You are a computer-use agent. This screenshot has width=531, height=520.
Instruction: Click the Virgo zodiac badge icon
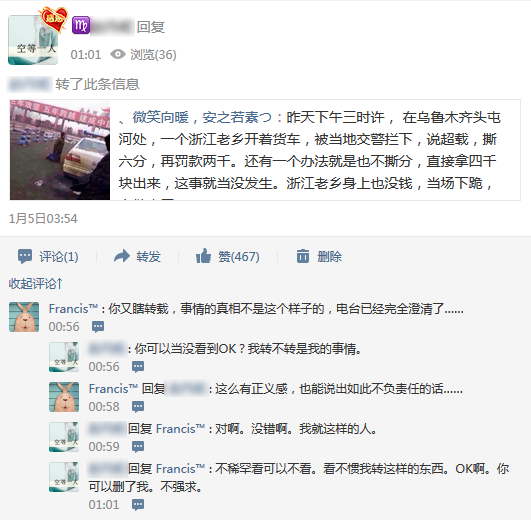[81, 25]
